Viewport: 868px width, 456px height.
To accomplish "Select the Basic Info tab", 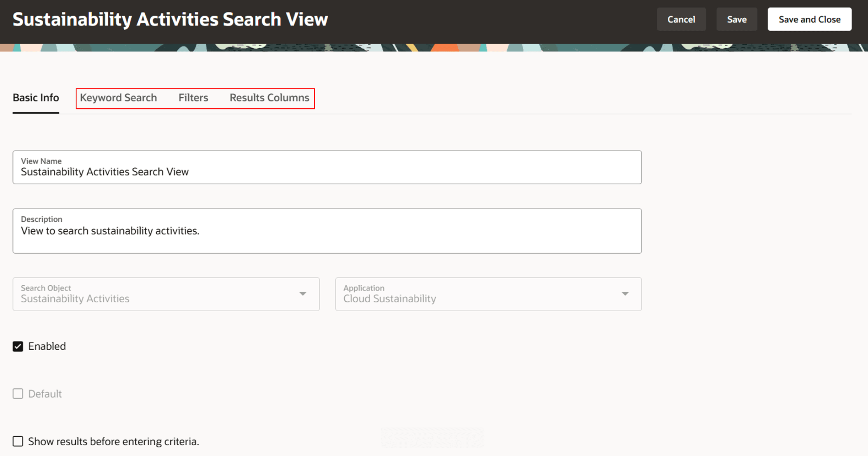I will (36, 98).
